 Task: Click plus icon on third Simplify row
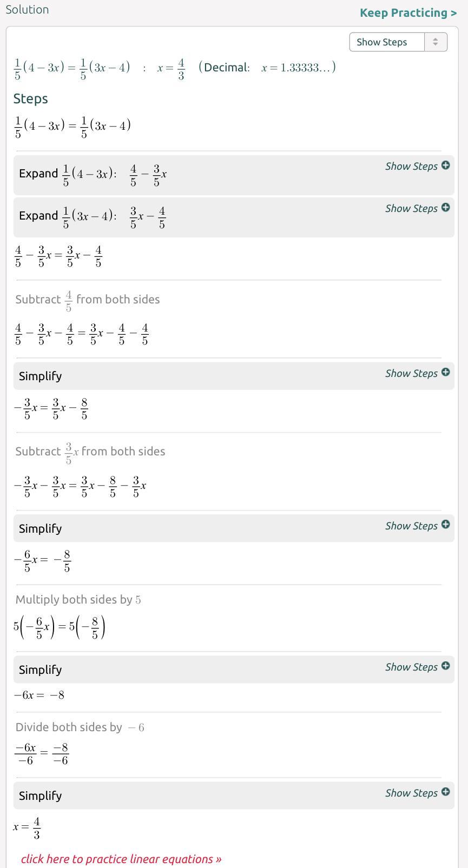(x=445, y=666)
